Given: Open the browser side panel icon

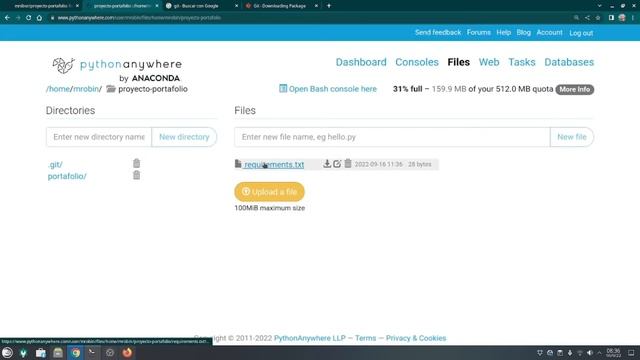Looking at the screenshot, I should 611,18.
